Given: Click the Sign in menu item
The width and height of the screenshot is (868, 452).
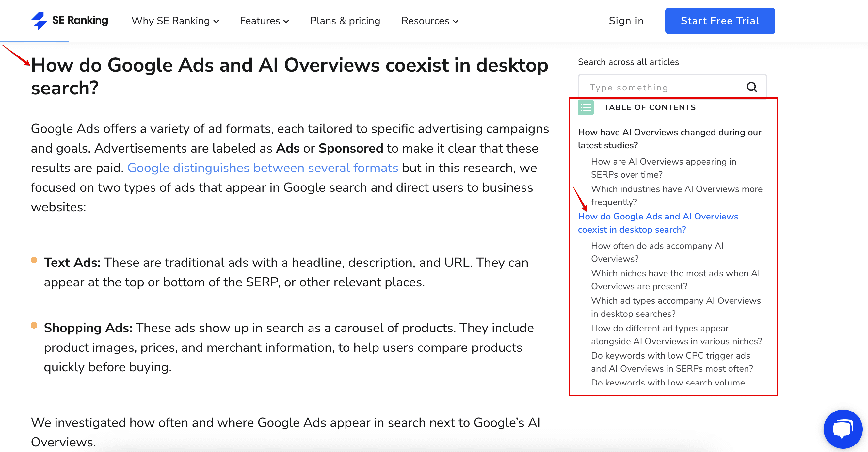Looking at the screenshot, I should (x=626, y=21).
